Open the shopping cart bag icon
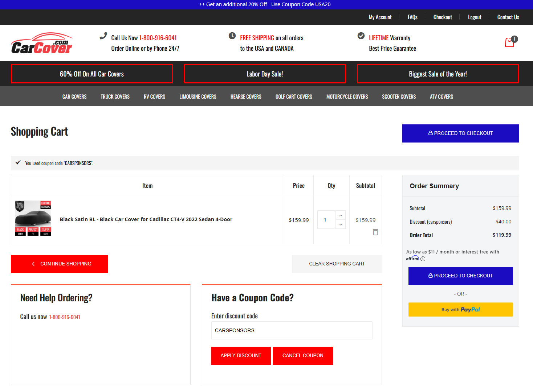Viewport: 533px width, 392px height. (510, 42)
